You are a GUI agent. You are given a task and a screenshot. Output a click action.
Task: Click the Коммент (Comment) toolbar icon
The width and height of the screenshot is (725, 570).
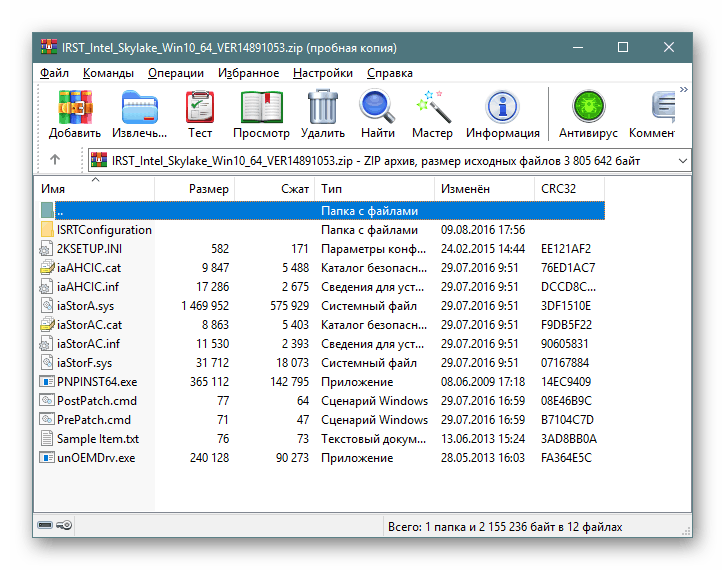click(x=663, y=108)
